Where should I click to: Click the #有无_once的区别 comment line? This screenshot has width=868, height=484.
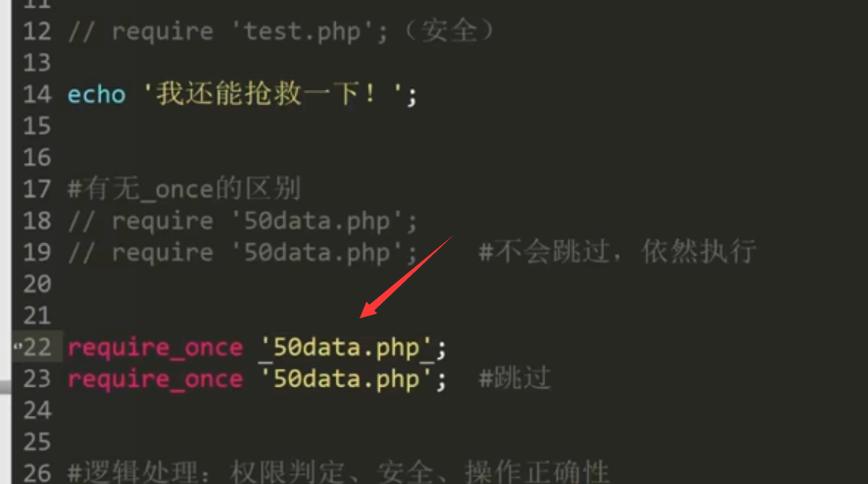coord(183,189)
